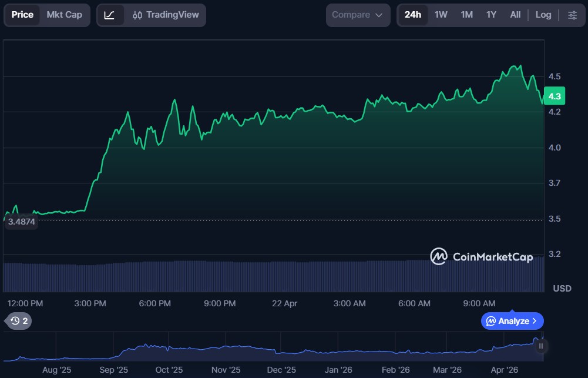Image resolution: width=588 pixels, height=378 pixels.
Task: Display All time price history
Action: [x=515, y=15]
